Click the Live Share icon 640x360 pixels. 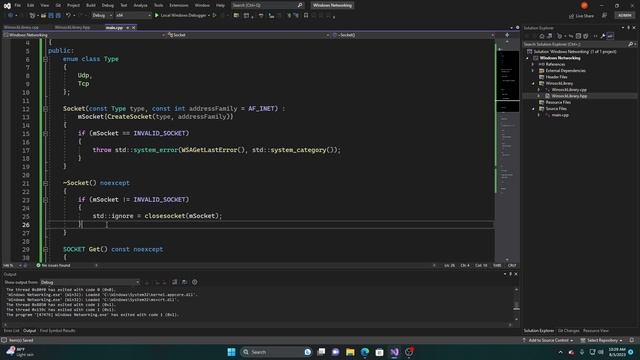click(x=571, y=16)
